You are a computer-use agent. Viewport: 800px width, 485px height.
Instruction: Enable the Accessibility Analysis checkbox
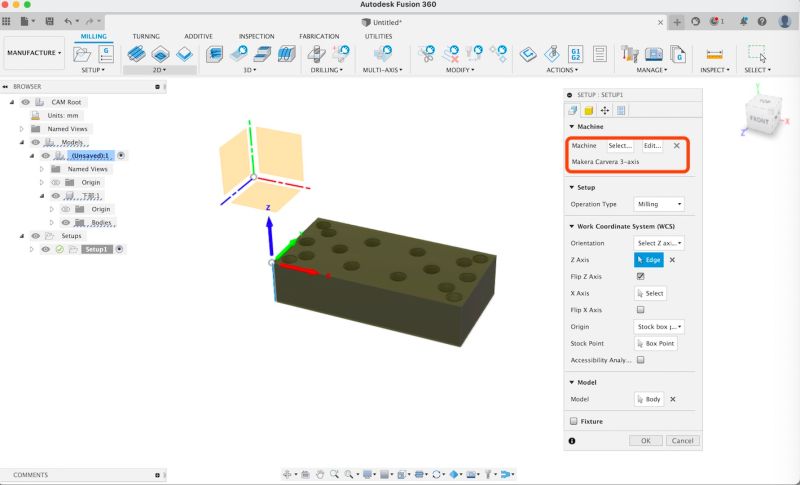point(640,360)
